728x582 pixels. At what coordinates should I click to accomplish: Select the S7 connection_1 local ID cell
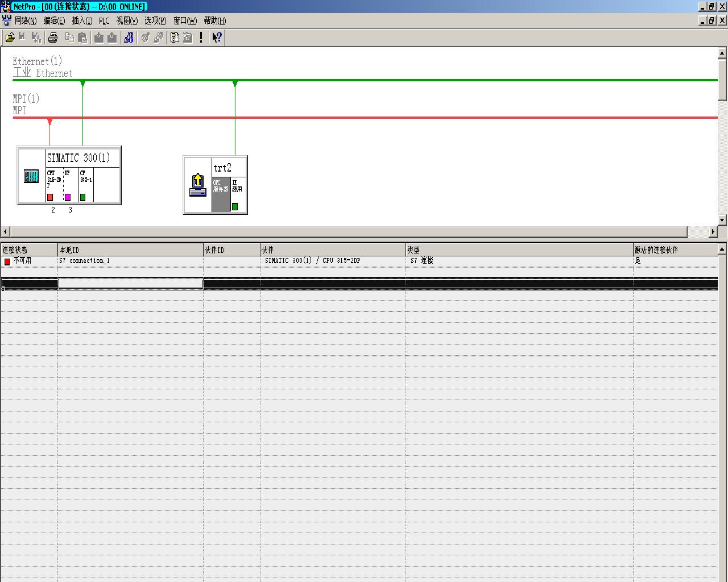pos(130,261)
